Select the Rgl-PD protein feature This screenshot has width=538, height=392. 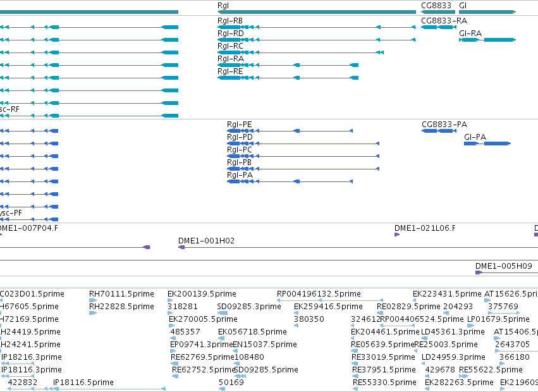pyautogui.click(x=303, y=144)
